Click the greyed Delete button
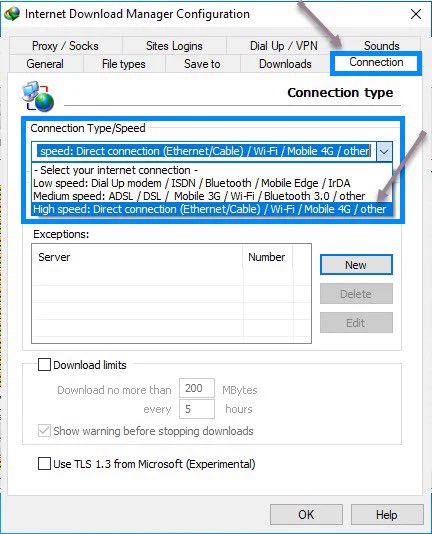The height and width of the screenshot is (534, 432). (356, 294)
